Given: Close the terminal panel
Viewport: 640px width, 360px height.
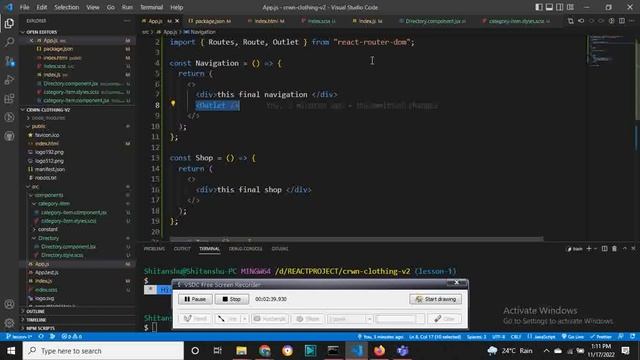Looking at the screenshot, I should [633, 249].
